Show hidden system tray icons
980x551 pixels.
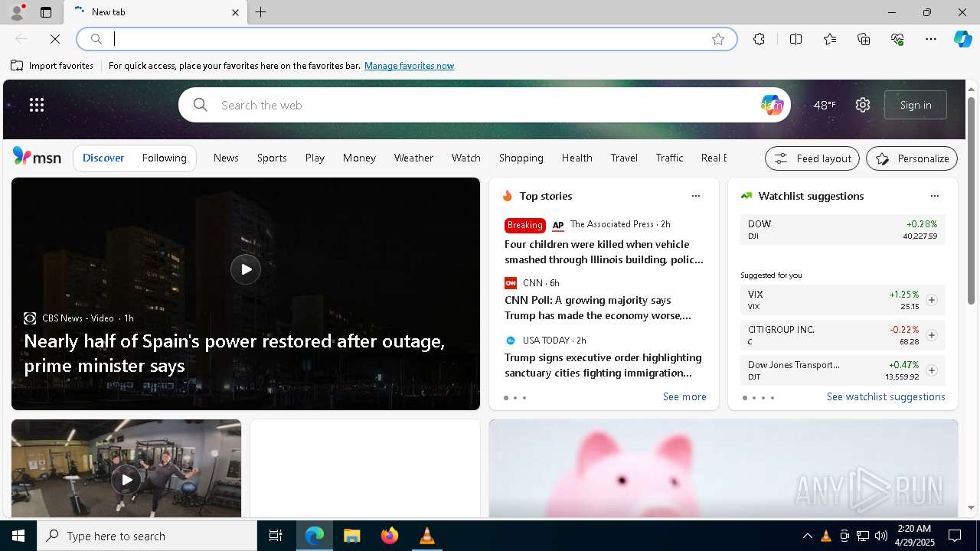coord(807,536)
